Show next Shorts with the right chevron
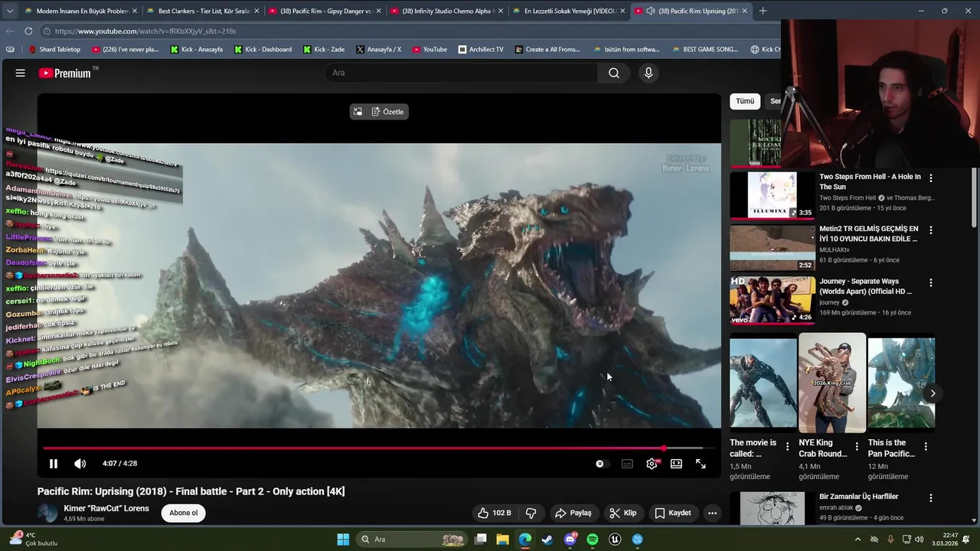The image size is (980, 551). point(933,393)
